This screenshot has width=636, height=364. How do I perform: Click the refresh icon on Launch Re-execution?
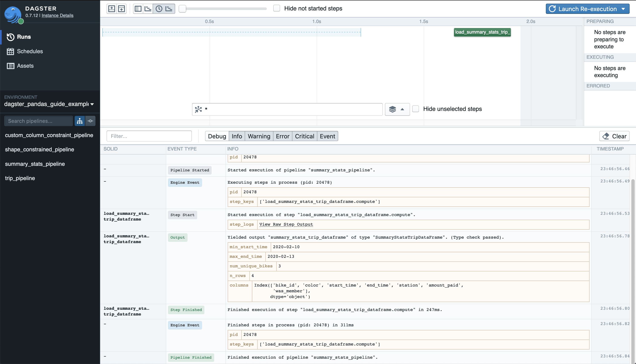552,9
